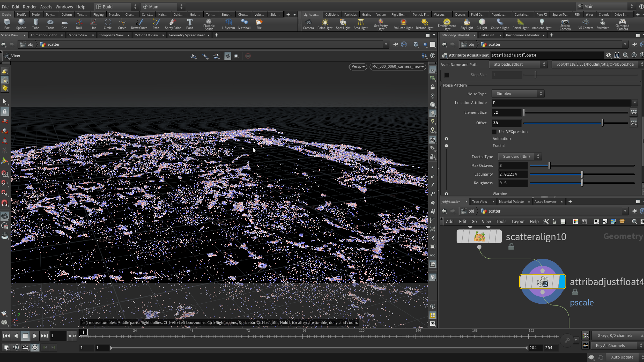Open the Noise Type dropdown
644x362 pixels.
518,94
